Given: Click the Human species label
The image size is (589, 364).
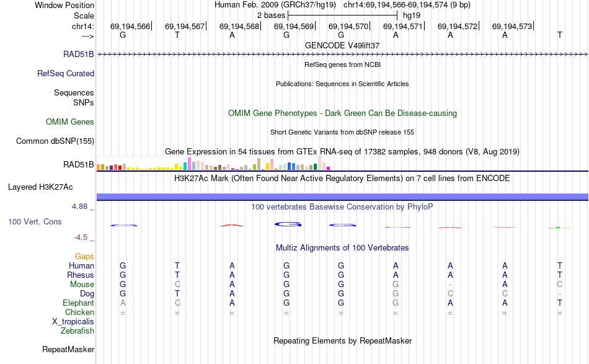Looking at the screenshot, I should (81, 266).
